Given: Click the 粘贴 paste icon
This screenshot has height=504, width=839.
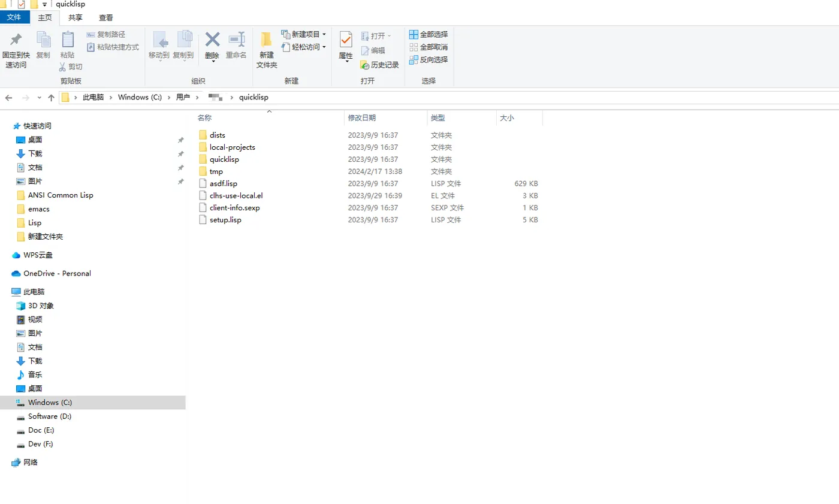Looking at the screenshot, I should [68, 40].
